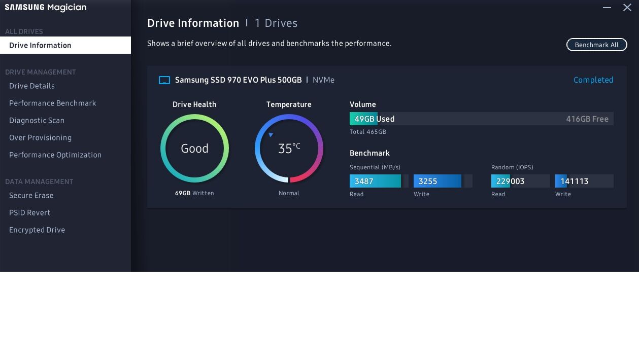Click the '1 Drives' count text

pos(276,23)
